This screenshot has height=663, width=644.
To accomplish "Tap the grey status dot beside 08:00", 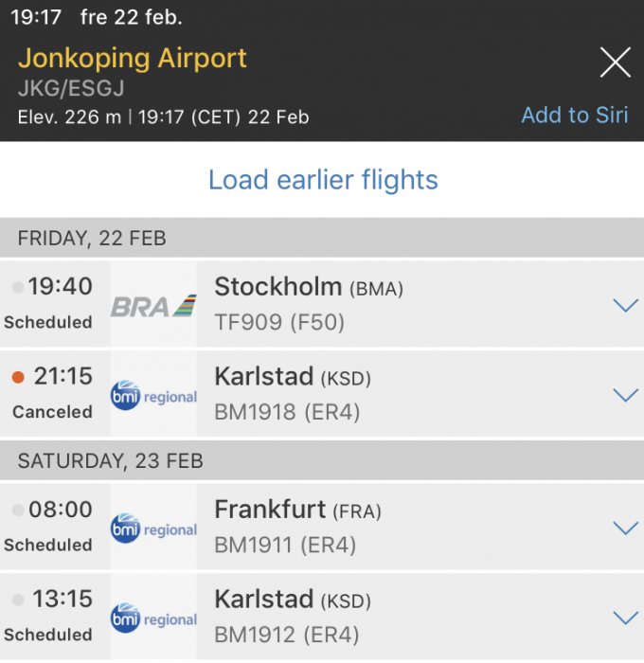I will (17, 511).
